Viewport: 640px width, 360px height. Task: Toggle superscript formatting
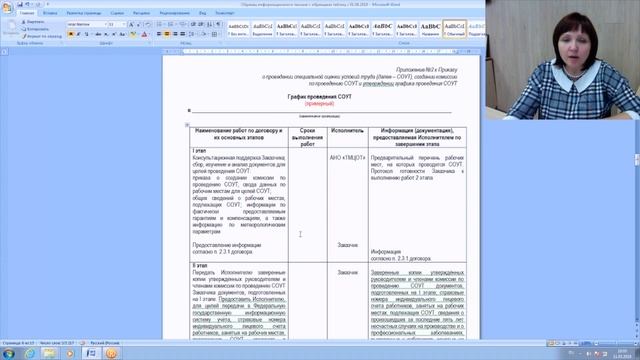[x=114, y=34]
